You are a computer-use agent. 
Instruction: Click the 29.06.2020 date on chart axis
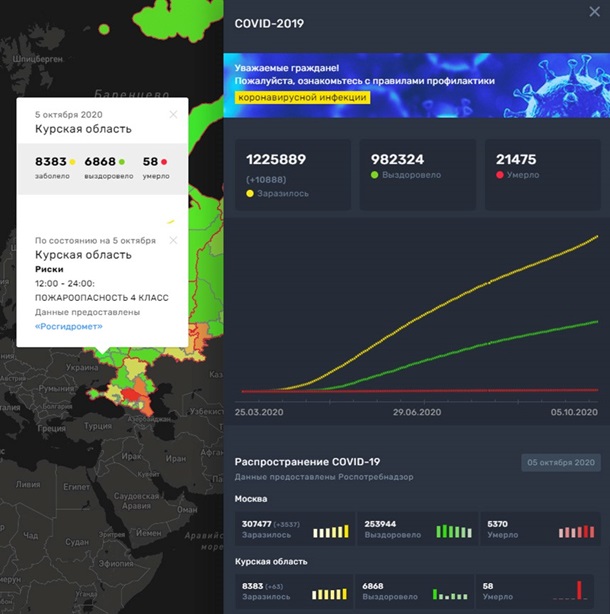(417, 412)
